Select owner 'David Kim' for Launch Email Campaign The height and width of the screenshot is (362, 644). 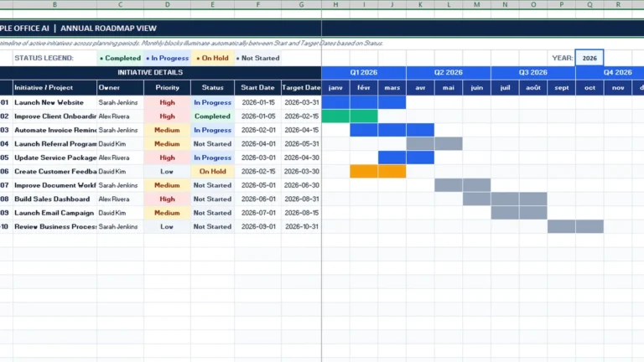tap(121, 213)
